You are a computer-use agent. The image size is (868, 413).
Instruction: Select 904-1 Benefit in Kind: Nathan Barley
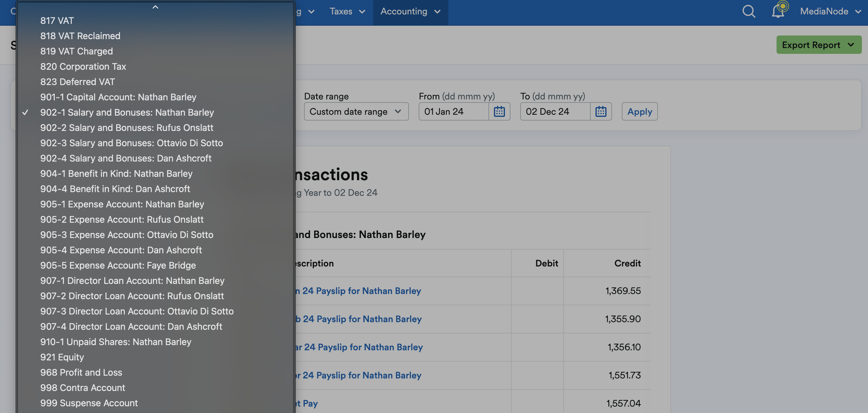coord(156,174)
